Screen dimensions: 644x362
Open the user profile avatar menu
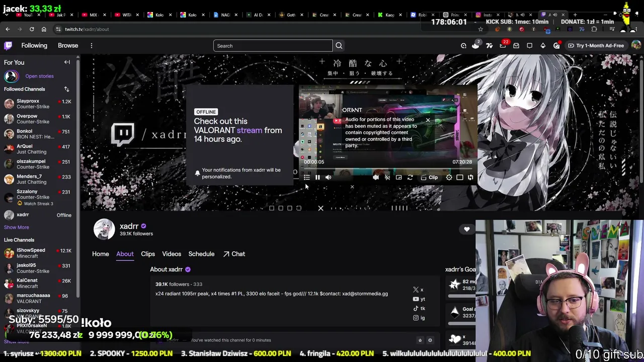(636, 46)
